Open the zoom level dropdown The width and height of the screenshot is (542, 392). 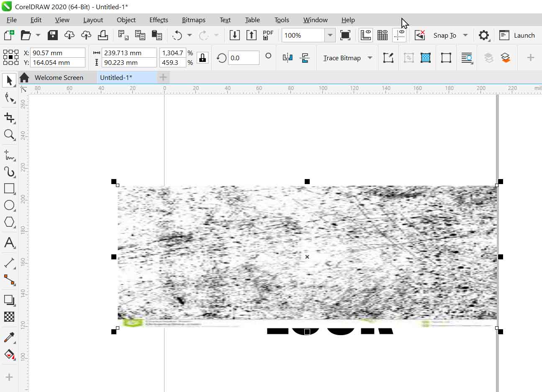[x=330, y=35]
